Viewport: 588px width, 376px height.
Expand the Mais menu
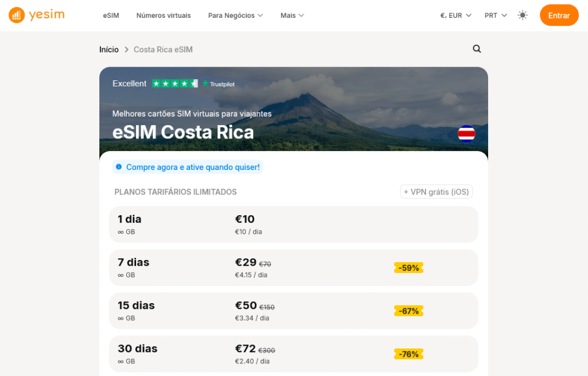(x=292, y=15)
